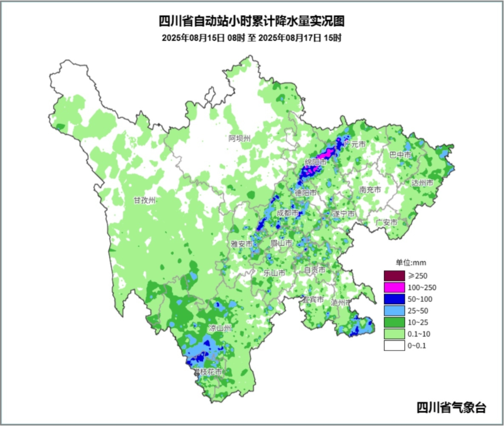Viewport: 504px width, 426px height.
Task: Pick the light green 0.1~10 legend swatch
Action: (x=393, y=334)
